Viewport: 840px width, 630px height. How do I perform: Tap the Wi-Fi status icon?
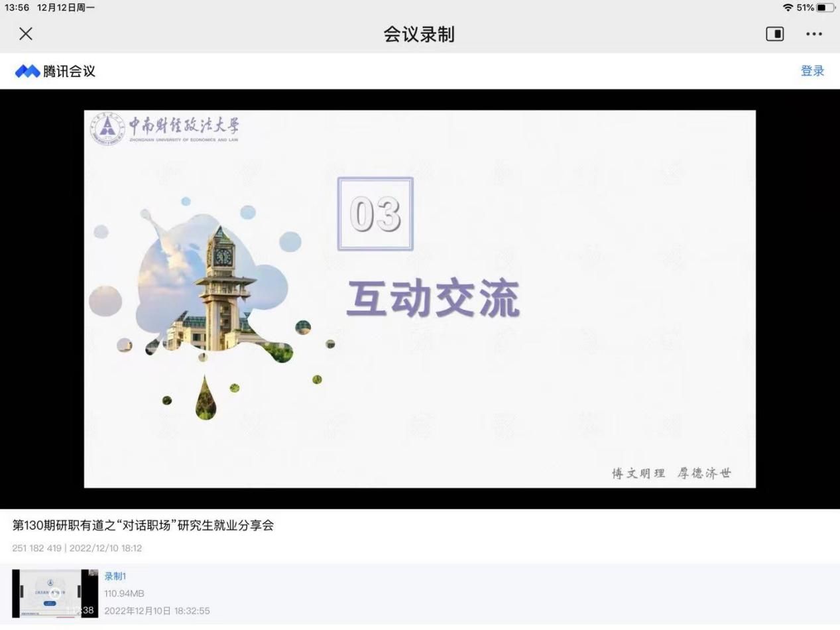788,7
